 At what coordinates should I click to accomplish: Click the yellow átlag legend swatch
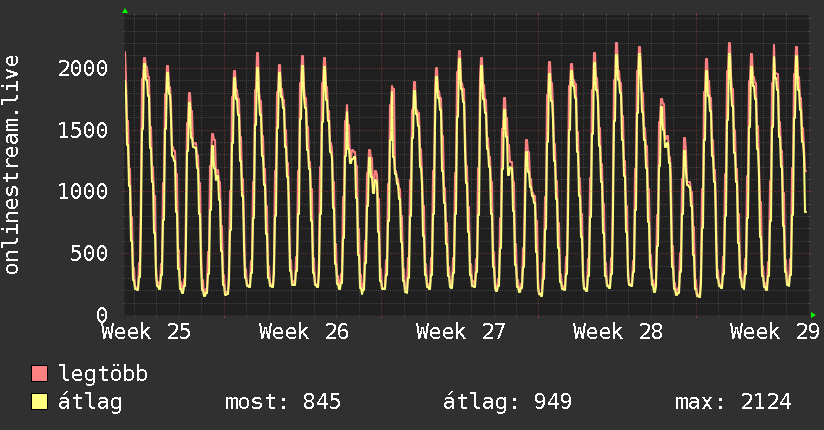(39, 402)
